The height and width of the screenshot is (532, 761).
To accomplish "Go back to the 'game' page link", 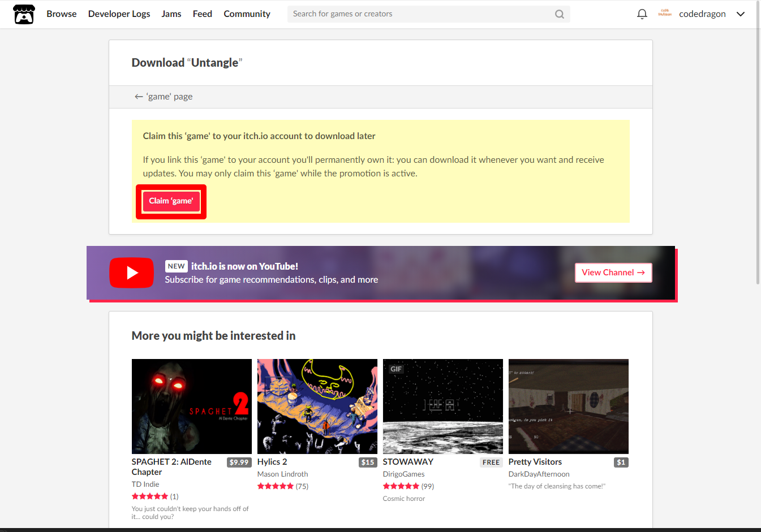I will [x=164, y=97].
